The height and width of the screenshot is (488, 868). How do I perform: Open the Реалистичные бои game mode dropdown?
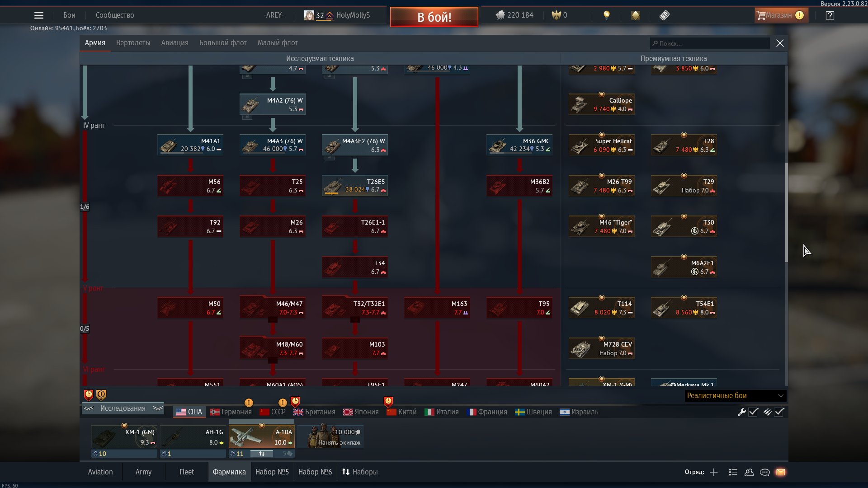[x=735, y=396]
